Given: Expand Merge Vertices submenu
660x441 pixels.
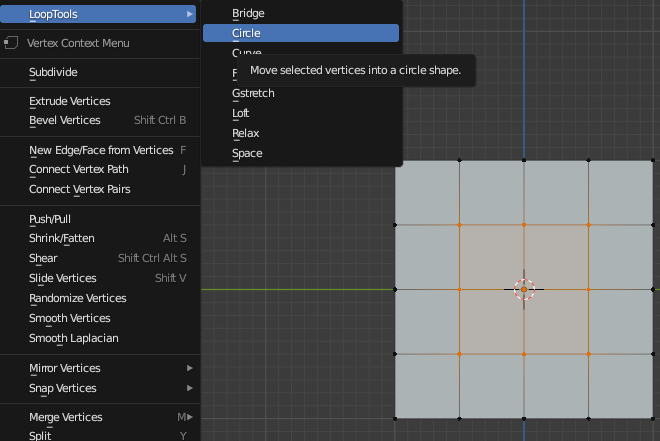Looking at the screenshot, I should pos(98,417).
